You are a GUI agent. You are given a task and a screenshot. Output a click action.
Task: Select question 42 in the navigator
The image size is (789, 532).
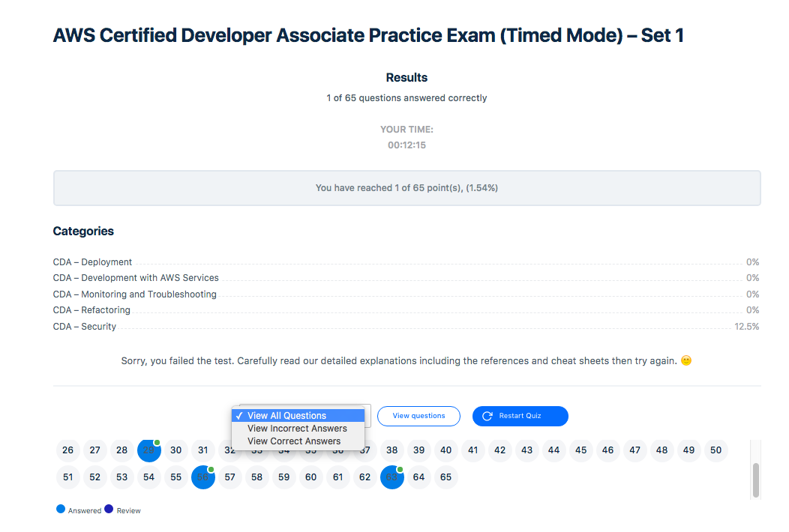coord(500,450)
